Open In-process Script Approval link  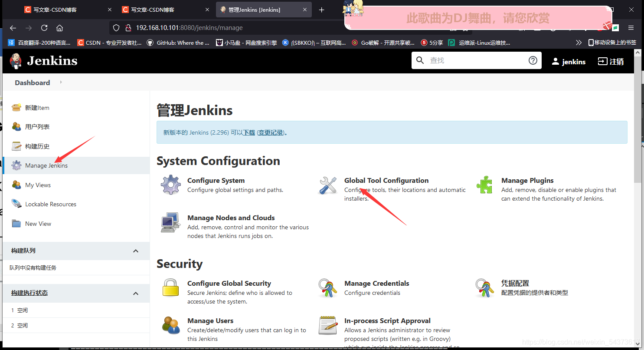(387, 320)
